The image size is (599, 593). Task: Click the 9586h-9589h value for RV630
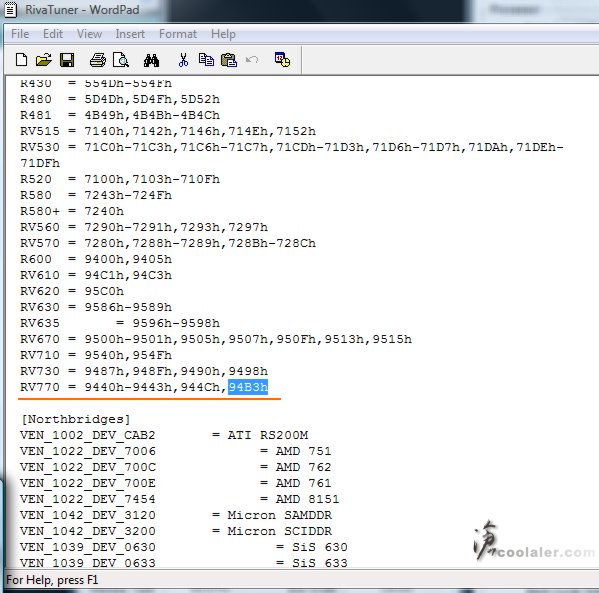pos(128,307)
